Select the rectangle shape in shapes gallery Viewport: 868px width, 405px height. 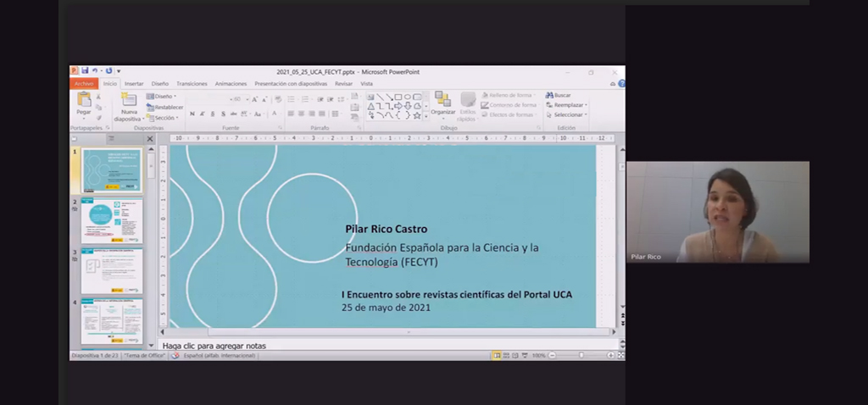tap(398, 97)
